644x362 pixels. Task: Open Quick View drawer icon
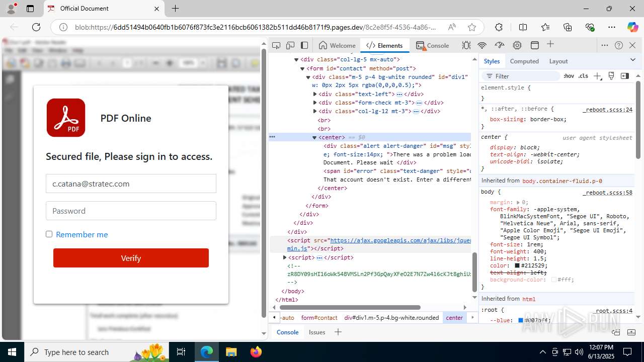[616, 332]
